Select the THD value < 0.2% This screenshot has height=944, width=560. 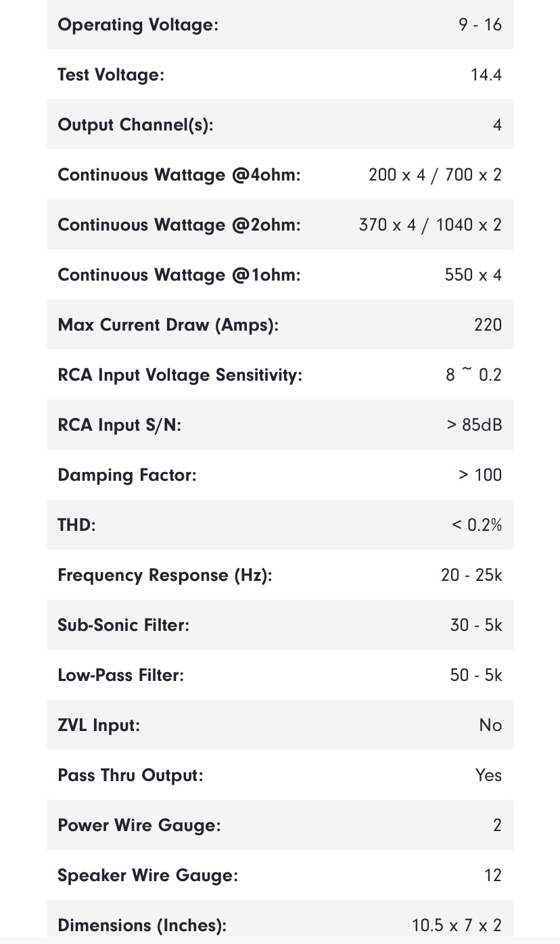[x=477, y=525]
